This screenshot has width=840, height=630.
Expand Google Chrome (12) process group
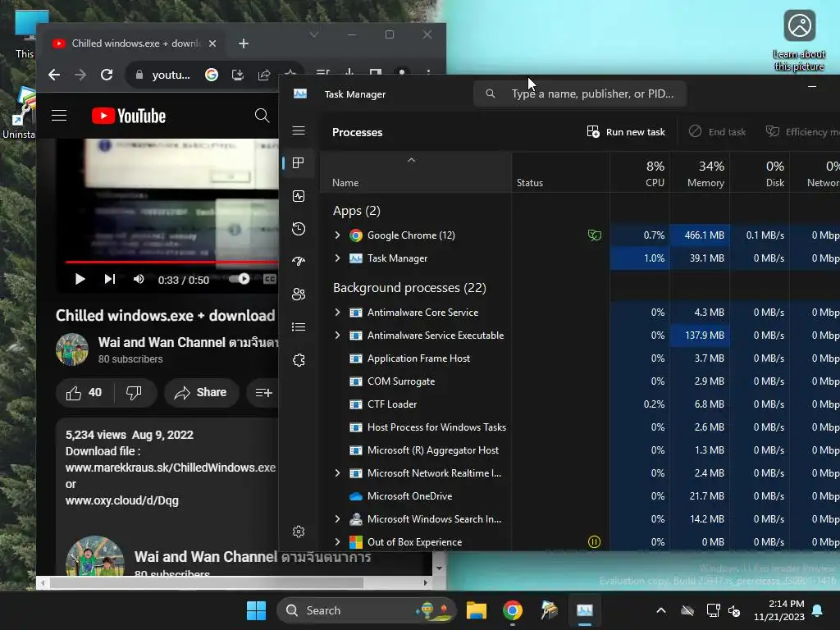[337, 235]
